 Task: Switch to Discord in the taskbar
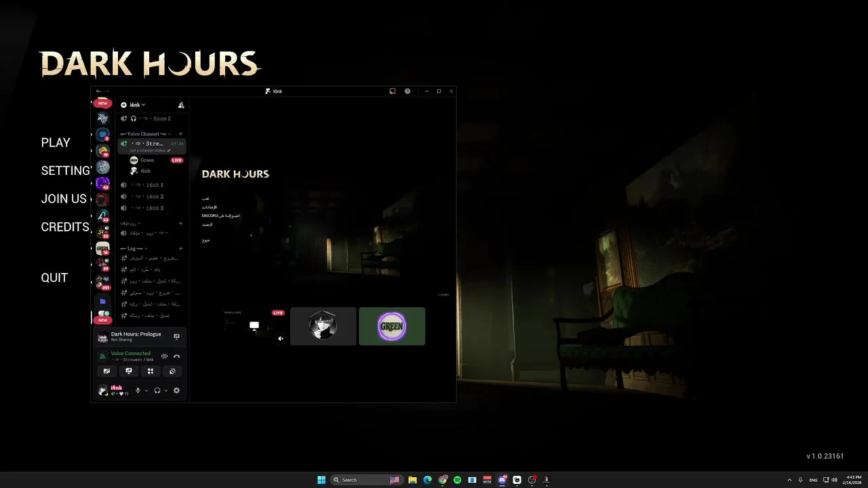click(x=502, y=480)
